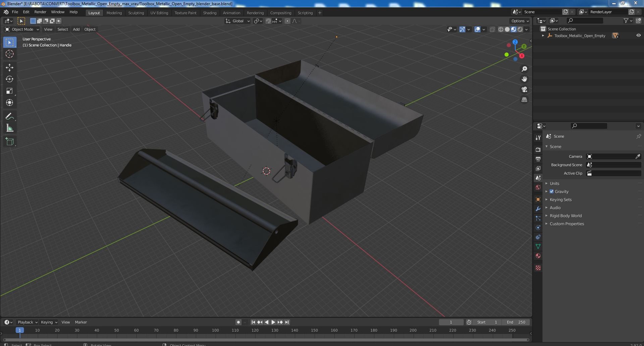Select the Scale tool
This screenshot has width=644, height=346.
[x=10, y=91]
